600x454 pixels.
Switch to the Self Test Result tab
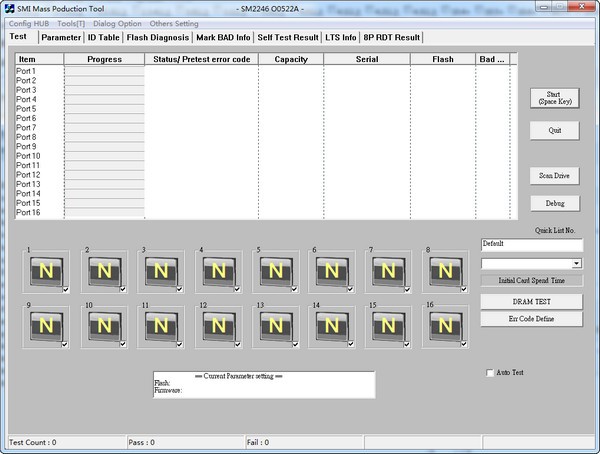click(x=288, y=38)
